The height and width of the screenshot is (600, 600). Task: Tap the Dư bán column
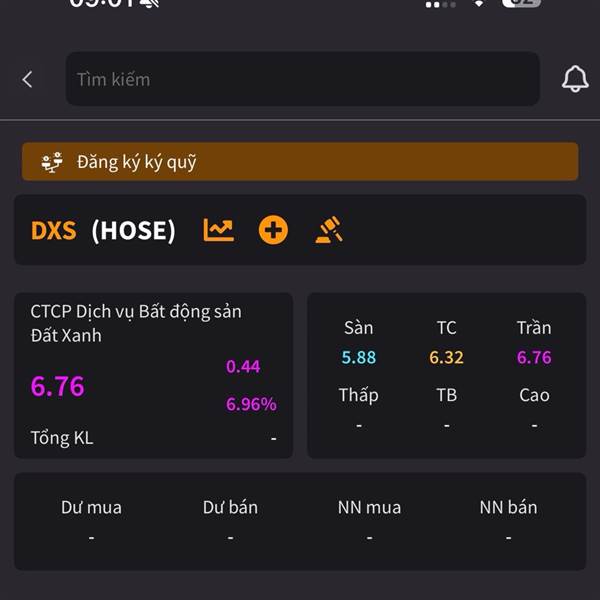230,520
